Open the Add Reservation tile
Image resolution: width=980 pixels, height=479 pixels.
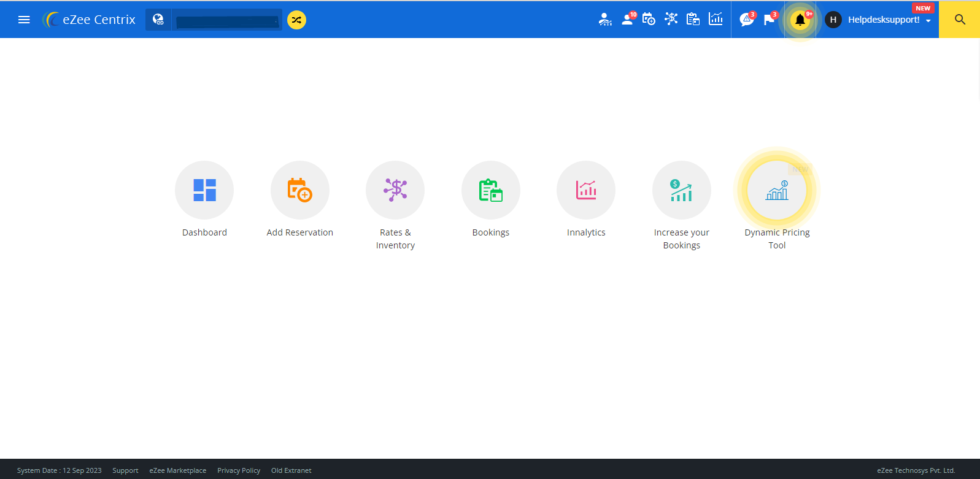pyautogui.click(x=299, y=190)
